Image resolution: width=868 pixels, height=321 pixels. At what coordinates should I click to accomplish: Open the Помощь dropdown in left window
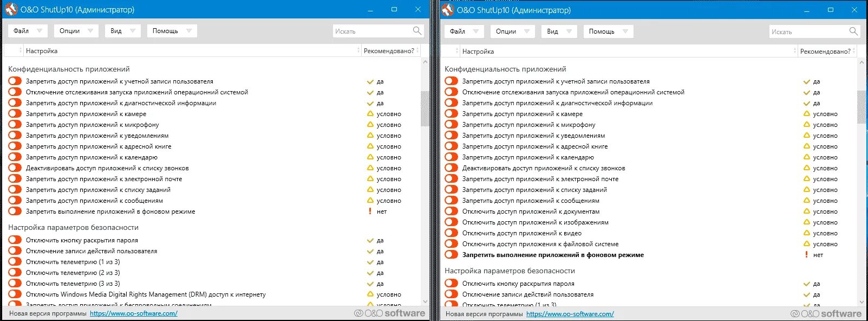pos(172,31)
